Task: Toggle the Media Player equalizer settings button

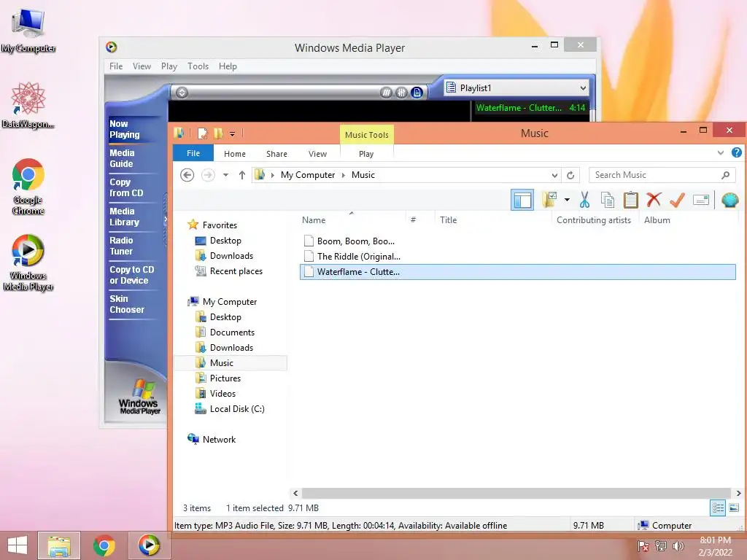Action: pos(402,93)
